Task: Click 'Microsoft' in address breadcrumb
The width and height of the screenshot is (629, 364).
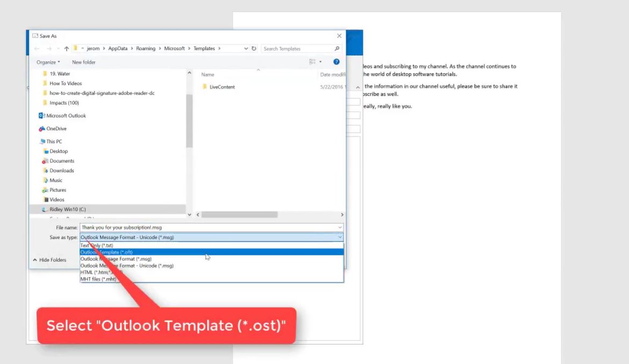Action: [174, 48]
